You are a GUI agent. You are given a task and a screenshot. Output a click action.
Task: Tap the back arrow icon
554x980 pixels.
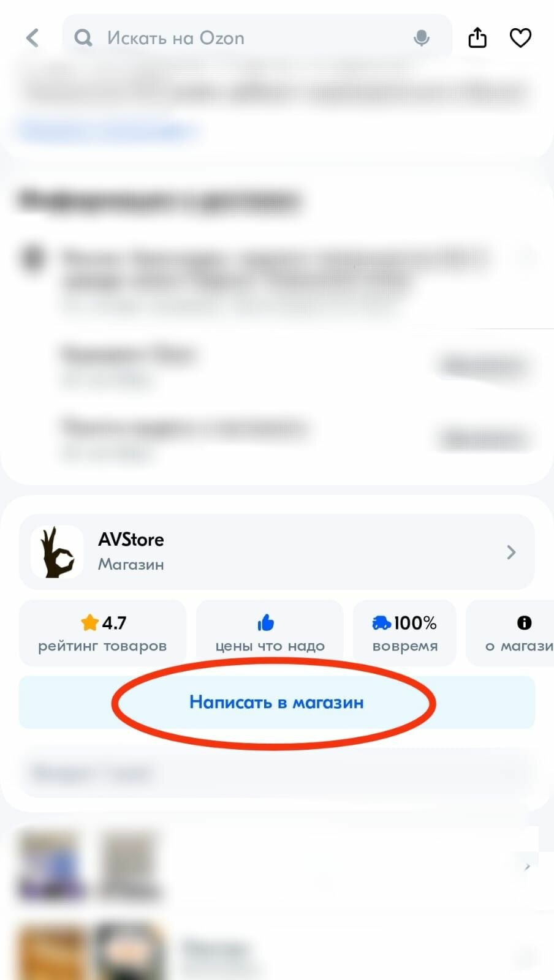pos(32,38)
